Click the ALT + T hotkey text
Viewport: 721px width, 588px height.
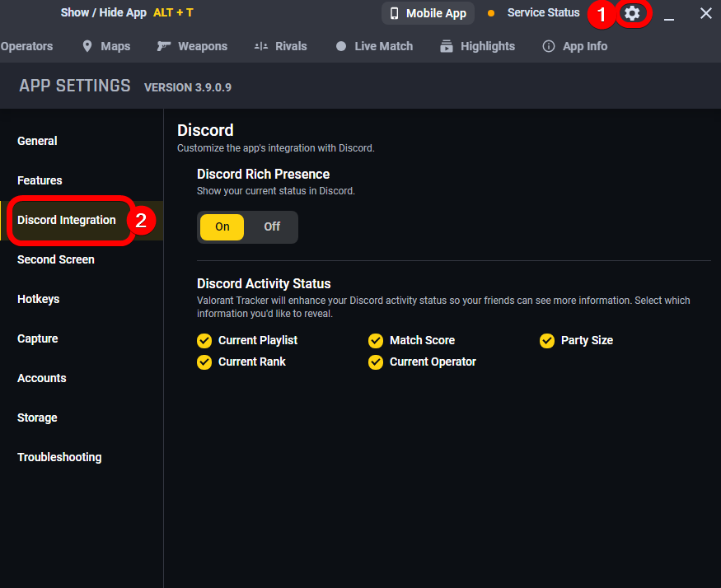[x=173, y=13]
